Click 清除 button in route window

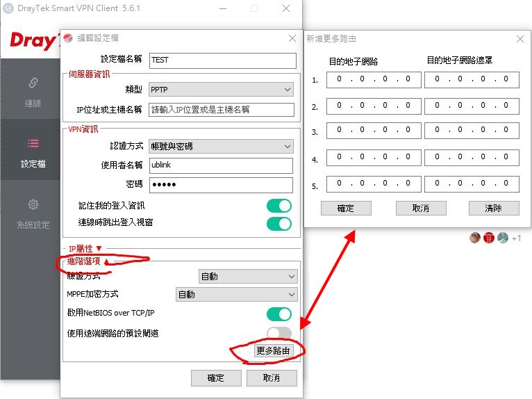[x=494, y=209]
